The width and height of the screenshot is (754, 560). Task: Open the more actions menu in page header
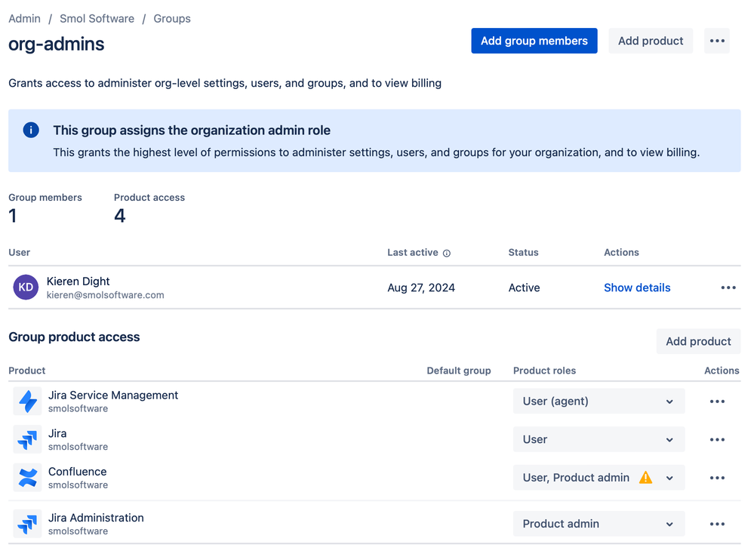(717, 41)
